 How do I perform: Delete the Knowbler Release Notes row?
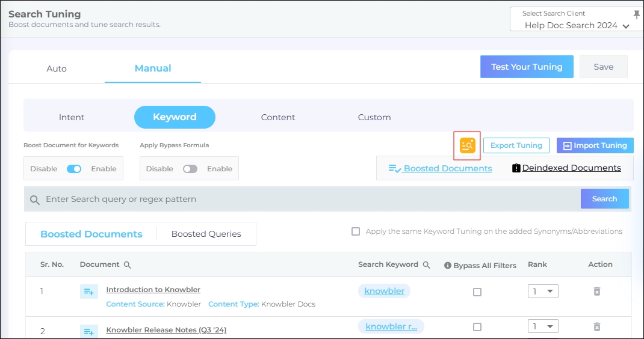(x=596, y=327)
